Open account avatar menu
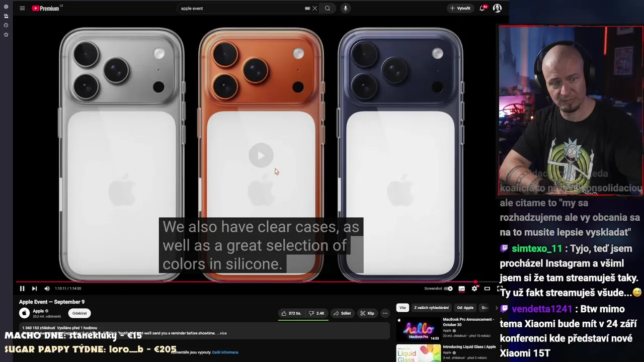Viewport: 644px width, 362px height. [x=497, y=8]
